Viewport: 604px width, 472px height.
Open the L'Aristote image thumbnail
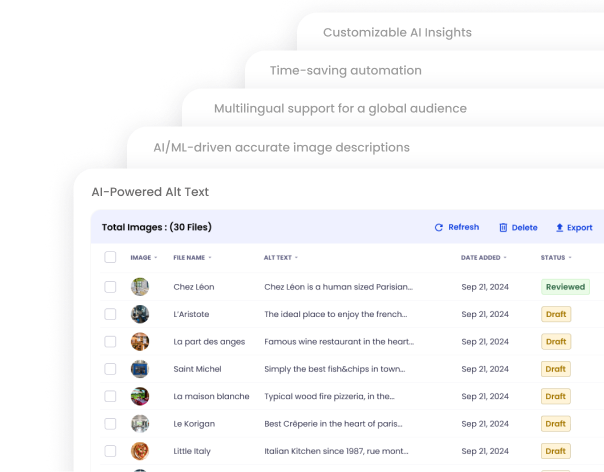(140, 314)
